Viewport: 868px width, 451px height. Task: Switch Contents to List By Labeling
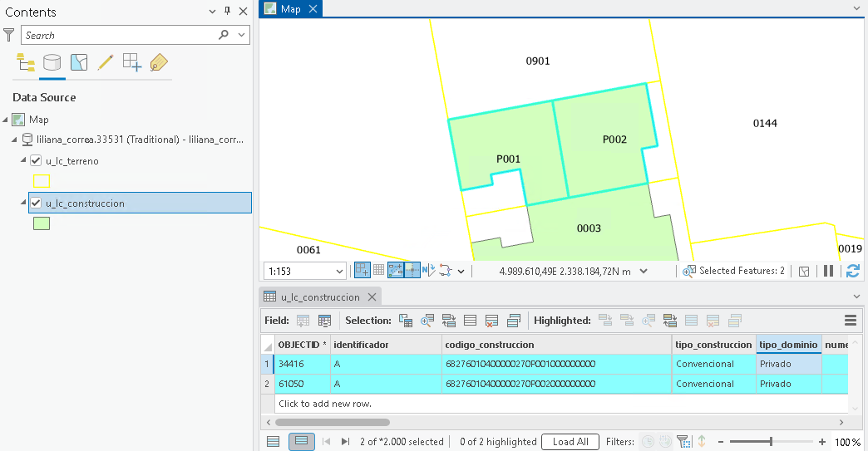point(159,62)
